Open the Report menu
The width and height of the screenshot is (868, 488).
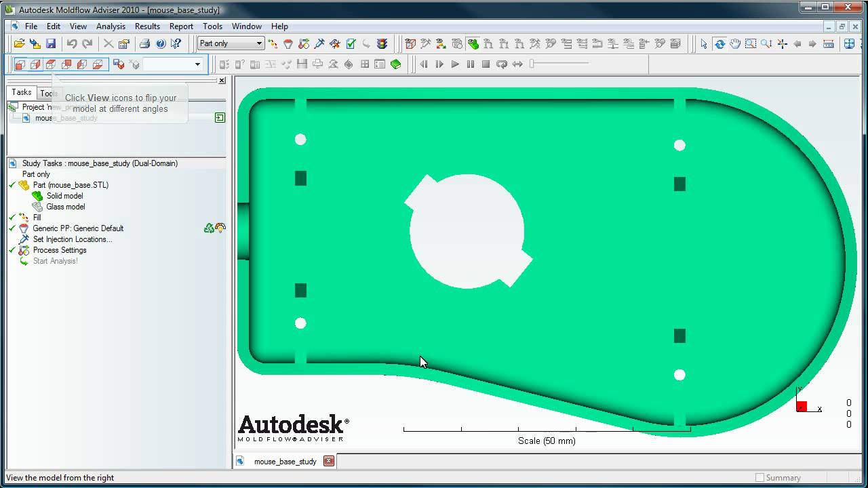[x=181, y=26]
